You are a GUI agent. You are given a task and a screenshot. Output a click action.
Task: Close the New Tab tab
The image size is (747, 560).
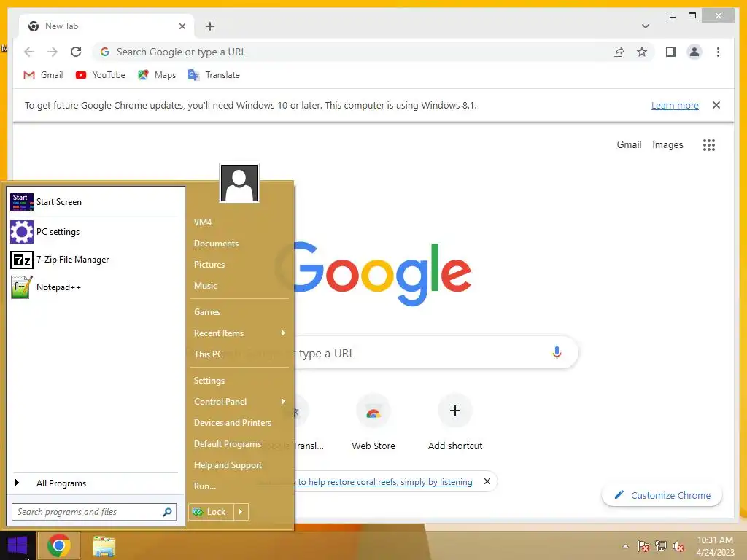tap(182, 26)
